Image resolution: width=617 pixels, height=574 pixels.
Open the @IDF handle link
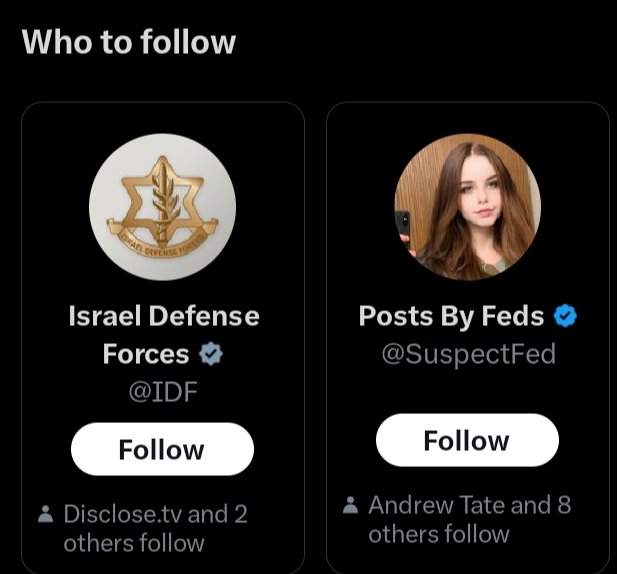pyautogui.click(x=163, y=392)
